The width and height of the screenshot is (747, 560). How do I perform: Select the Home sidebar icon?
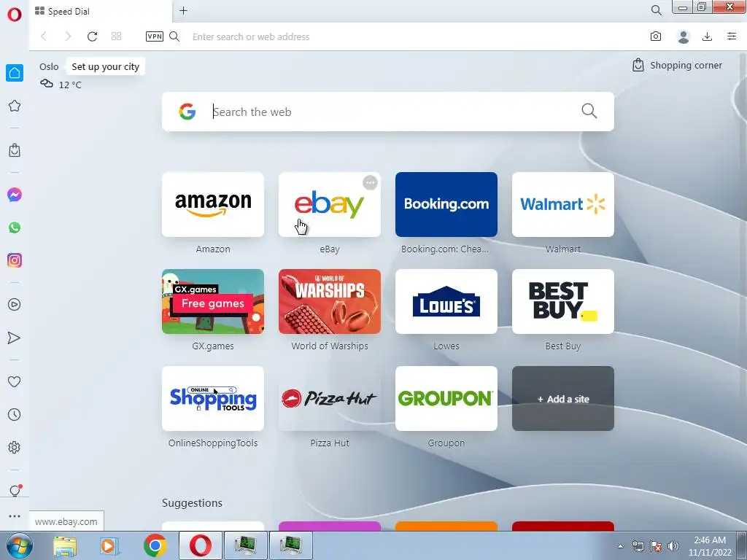[15, 73]
